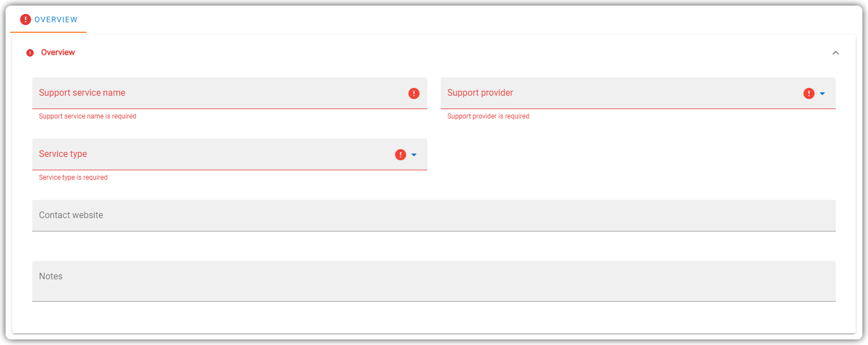The width and height of the screenshot is (868, 345).
Task: Expand Support provider with its blue arrow
Action: tap(822, 93)
